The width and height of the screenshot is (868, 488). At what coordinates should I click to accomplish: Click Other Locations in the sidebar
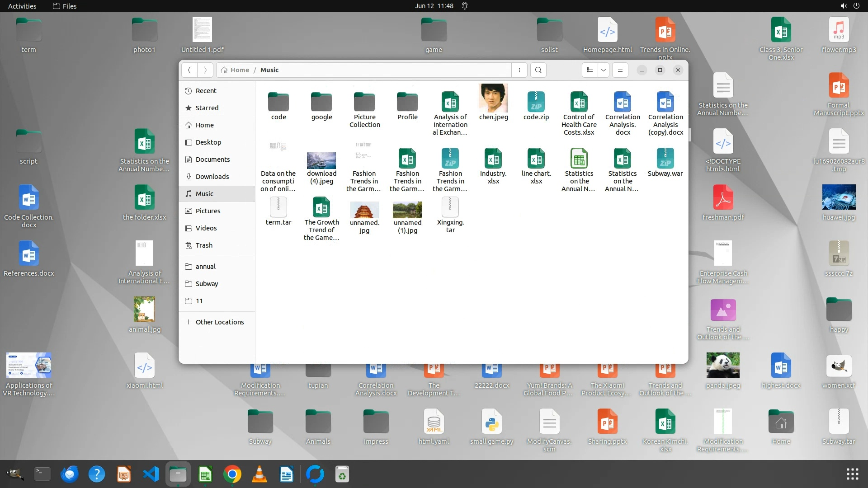tap(219, 322)
